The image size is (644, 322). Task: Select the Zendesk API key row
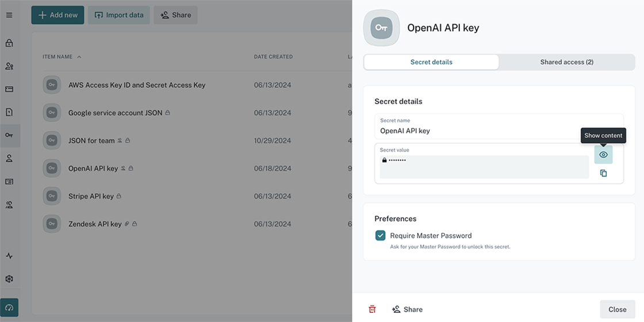click(x=95, y=224)
